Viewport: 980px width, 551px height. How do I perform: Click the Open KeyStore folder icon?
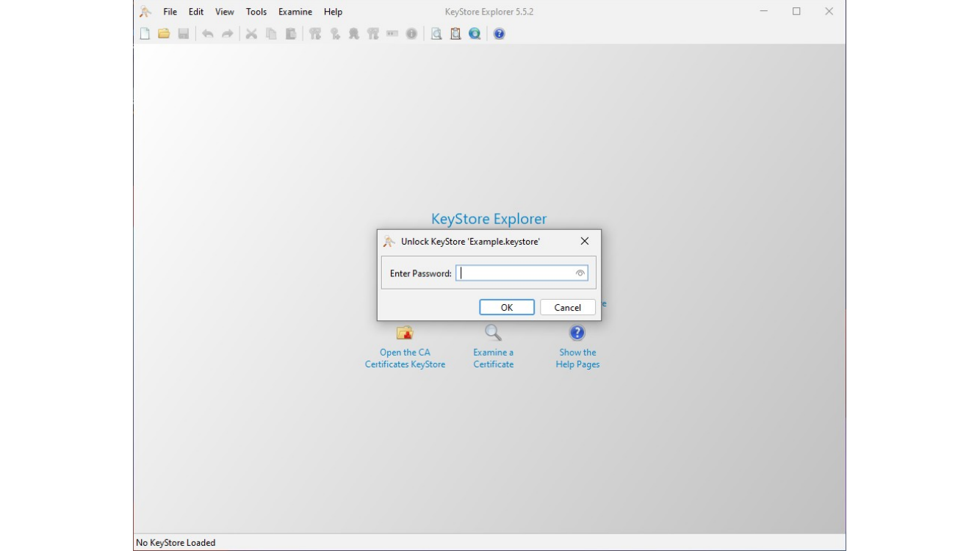(165, 34)
